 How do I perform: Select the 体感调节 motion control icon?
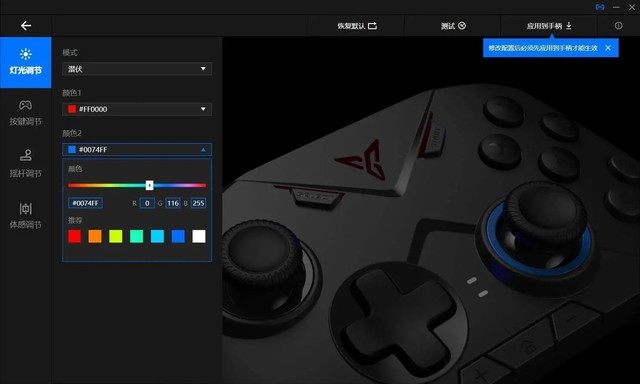[x=26, y=209]
